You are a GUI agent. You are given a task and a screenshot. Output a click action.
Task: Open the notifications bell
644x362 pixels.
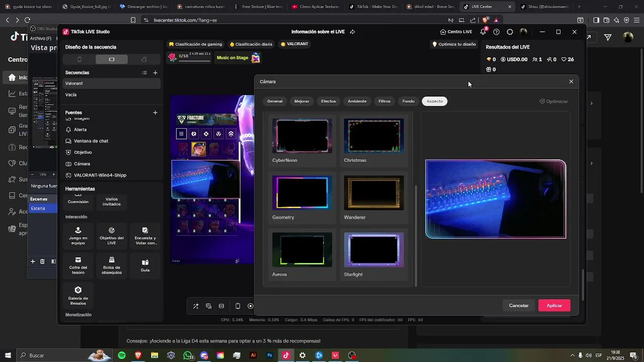point(483,32)
